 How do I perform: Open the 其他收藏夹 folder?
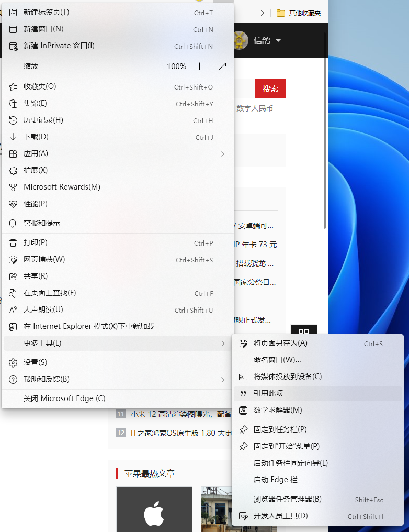pyautogui.click(x=299, y=13)
